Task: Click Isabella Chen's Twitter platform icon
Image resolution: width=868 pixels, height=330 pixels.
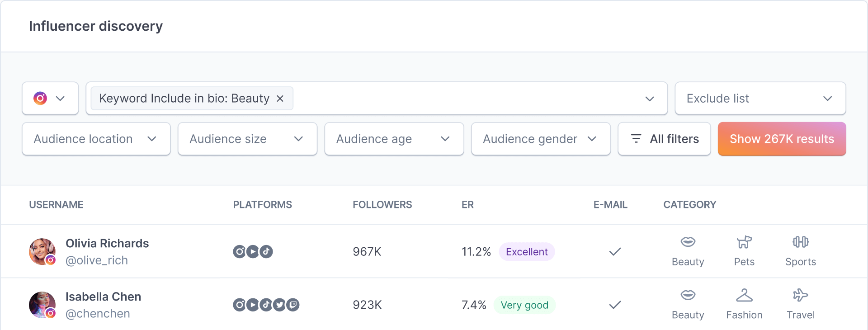Action: point(279,305)
